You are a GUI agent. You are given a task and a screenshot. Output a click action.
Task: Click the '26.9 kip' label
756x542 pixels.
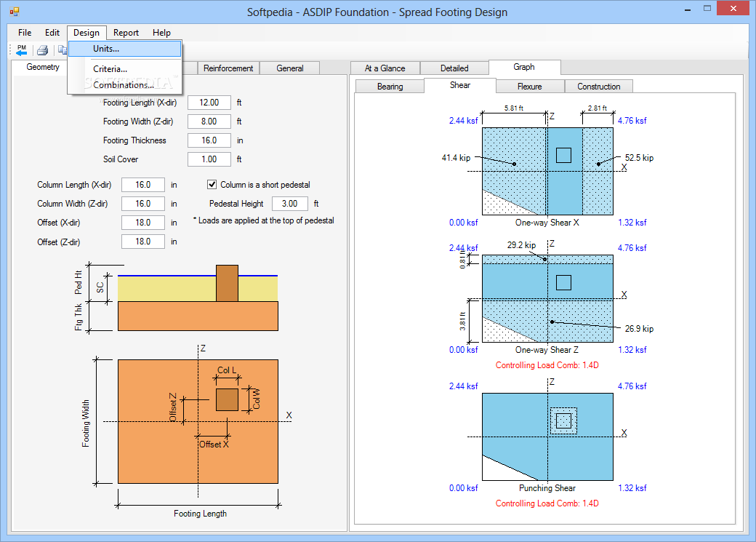[639, 329]
